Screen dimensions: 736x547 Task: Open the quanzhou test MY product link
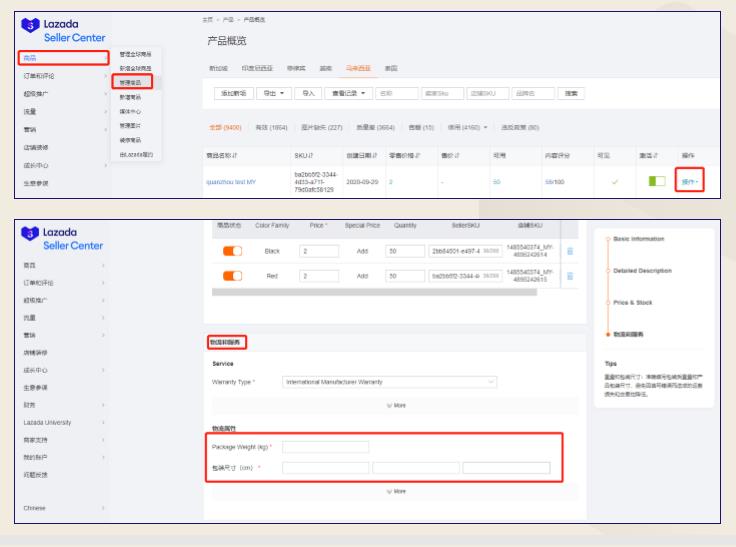(x=231, y=181)
